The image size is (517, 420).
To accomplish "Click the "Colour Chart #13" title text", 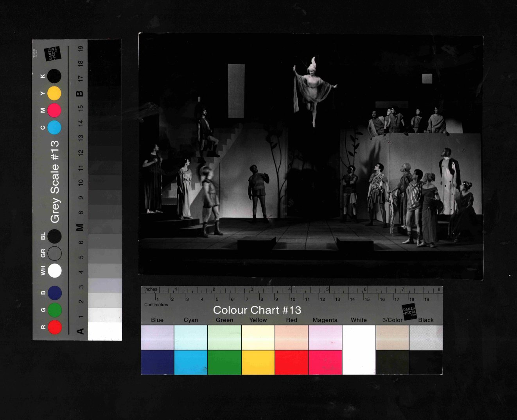I will pos(257,310).
